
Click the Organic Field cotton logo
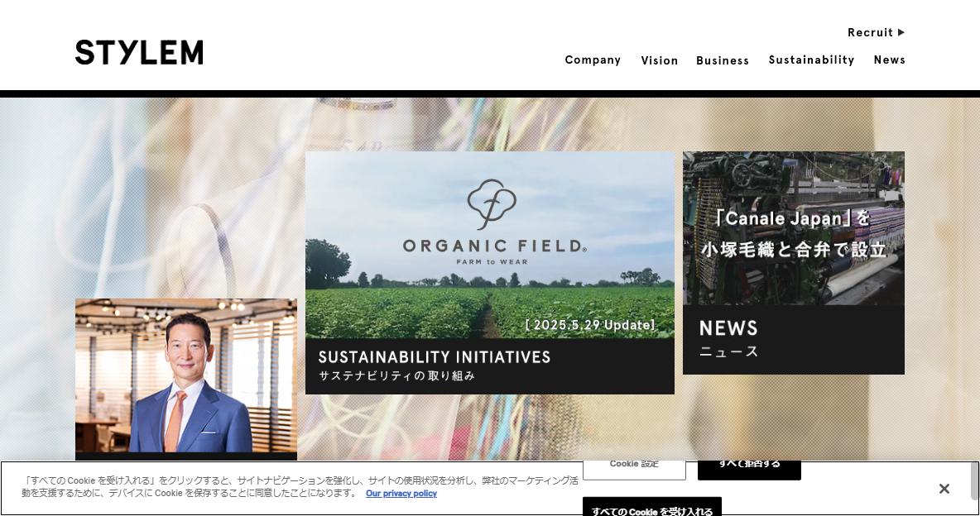492,204
